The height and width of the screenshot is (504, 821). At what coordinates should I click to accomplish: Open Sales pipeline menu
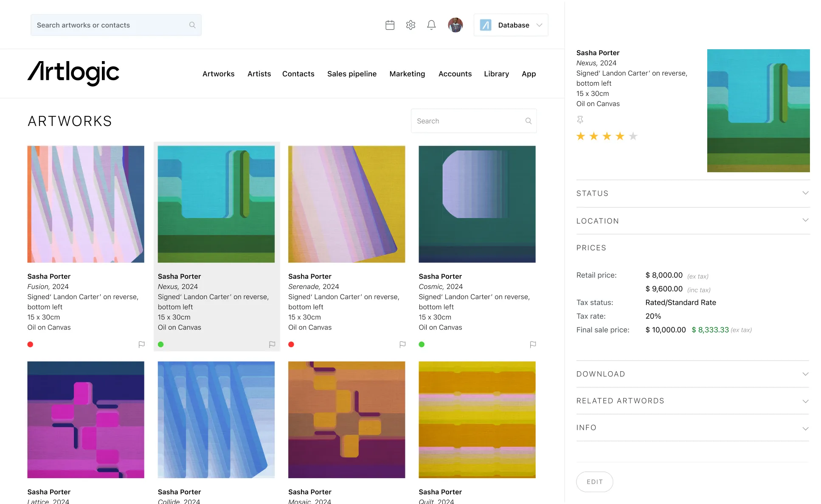click(x=352, y=74)
